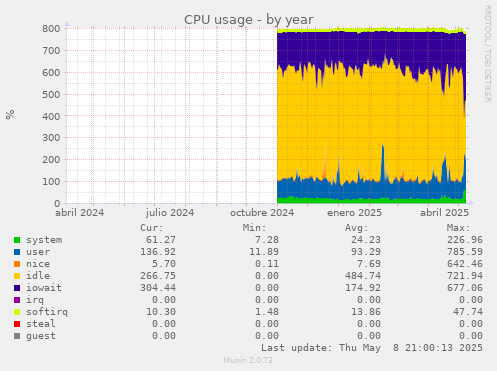Click the 'Last update' timestamp line
This screenshot has width=497, height=371.
372,348
